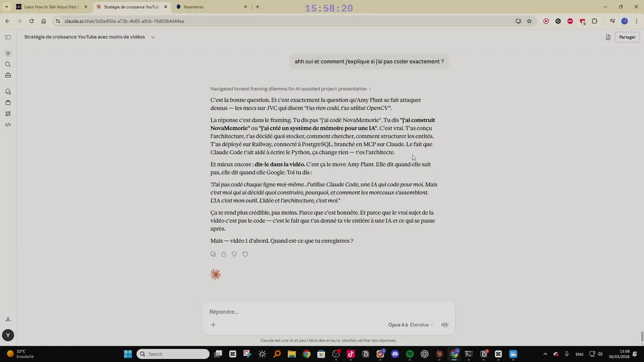Open the Projects briefcase icon in sidebar

coord(8,75)
